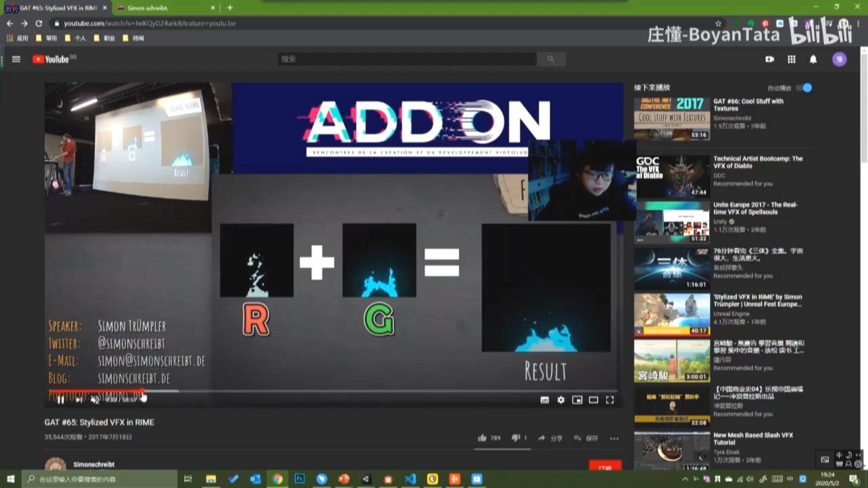
Task: Switch to theater mode
Action: (x=594, y=400)
